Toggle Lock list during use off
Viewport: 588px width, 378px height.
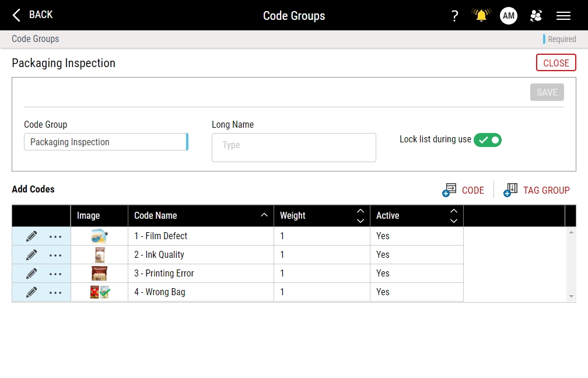click(488, 140)
